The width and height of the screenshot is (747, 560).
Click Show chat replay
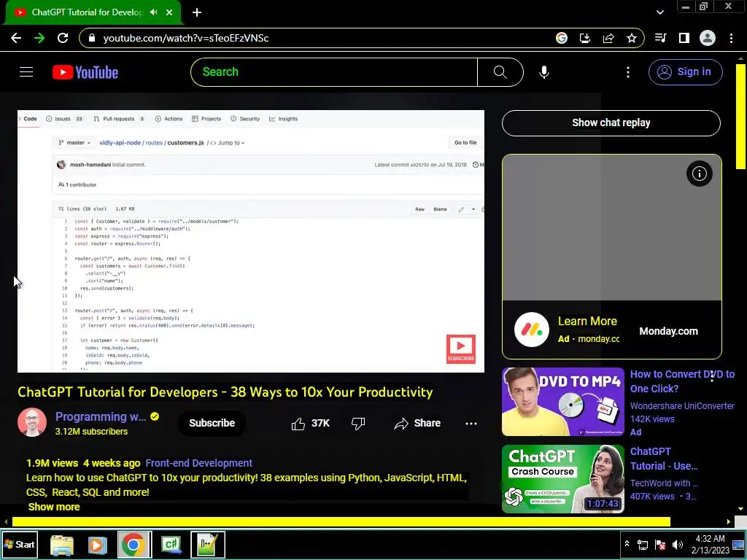611,122
